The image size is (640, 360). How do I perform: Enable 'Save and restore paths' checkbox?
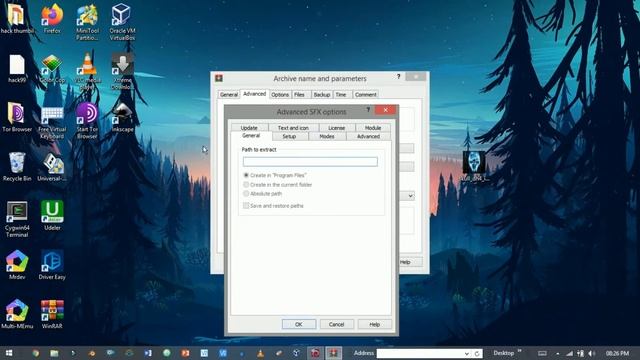click(x=246, y=206)
